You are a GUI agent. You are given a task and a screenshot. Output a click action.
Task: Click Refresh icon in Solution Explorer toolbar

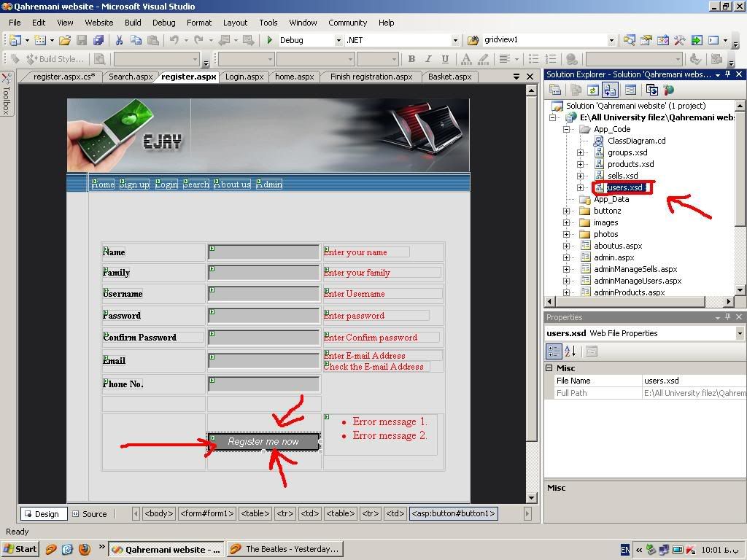click(593, 90)
